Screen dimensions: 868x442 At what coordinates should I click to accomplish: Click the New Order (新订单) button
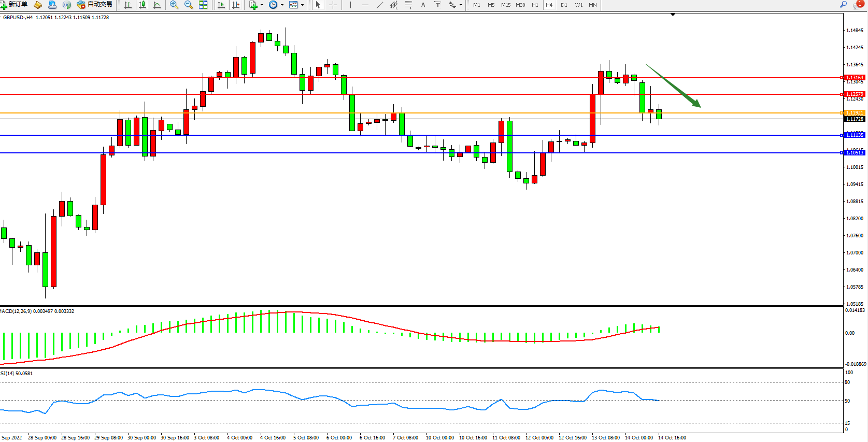(x=14, y=5)
